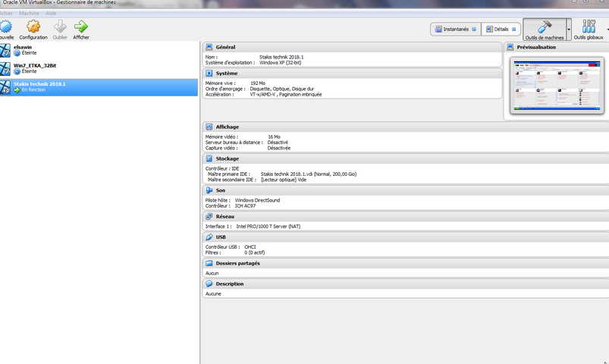Click Intel PRO/1000 T Server (NAT) value
The height and width of the screenshot is (364, 609).
point(268,227)
